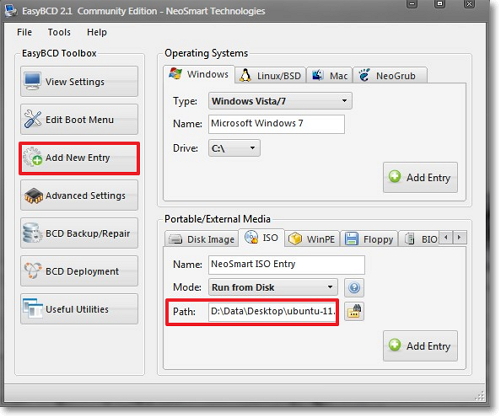Click the database icon on BCD Backup/Repair
The height and width of the screenshot is (416, 499).
[32, 233]
